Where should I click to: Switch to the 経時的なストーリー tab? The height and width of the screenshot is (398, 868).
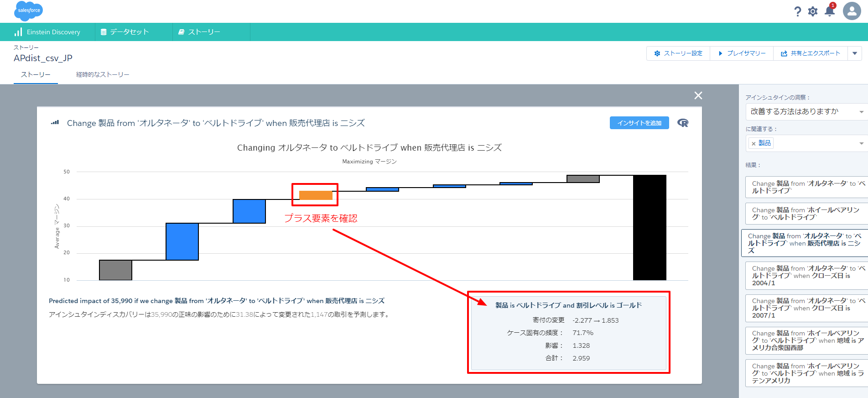pos(103,74)
